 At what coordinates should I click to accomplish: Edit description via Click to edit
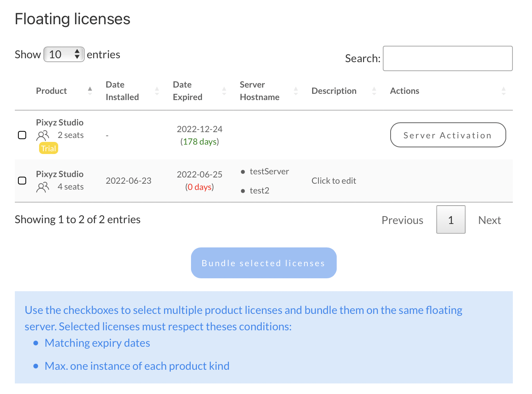(334, 181)
